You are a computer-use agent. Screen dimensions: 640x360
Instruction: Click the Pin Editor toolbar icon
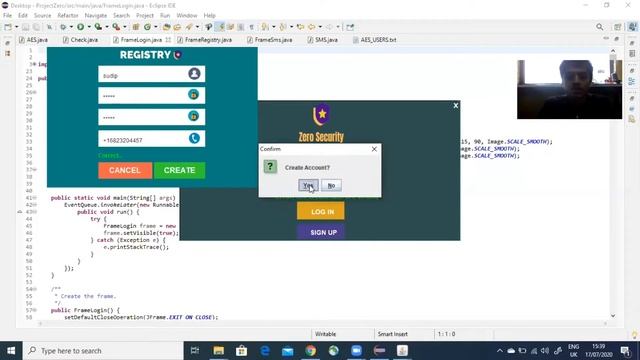pyautogui.click(x=350, y=27)
